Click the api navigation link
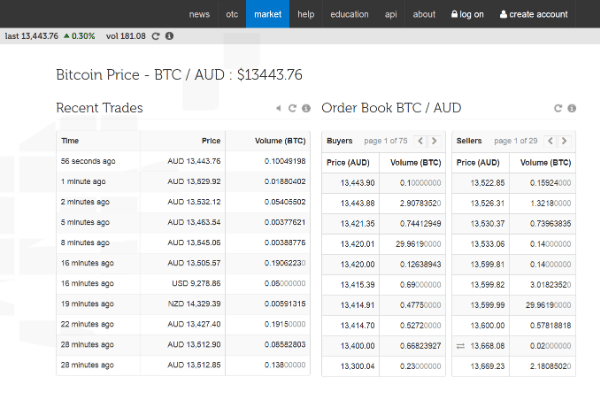 391,14
